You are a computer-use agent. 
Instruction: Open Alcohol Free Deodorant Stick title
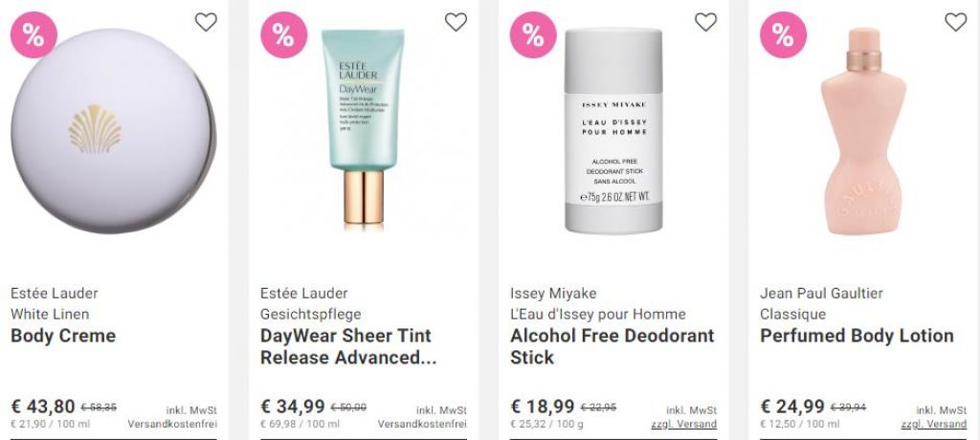[x=612, y=346]
